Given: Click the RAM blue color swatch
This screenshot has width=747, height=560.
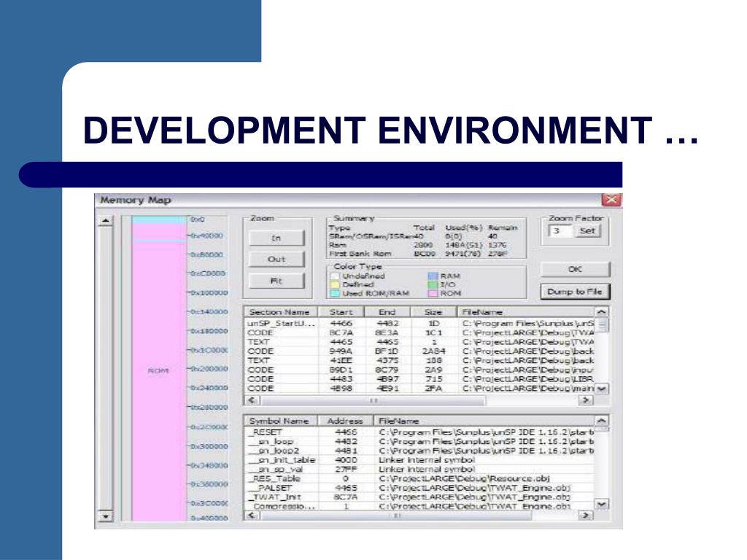Looking at the screenshot, I should pos(433,276).
